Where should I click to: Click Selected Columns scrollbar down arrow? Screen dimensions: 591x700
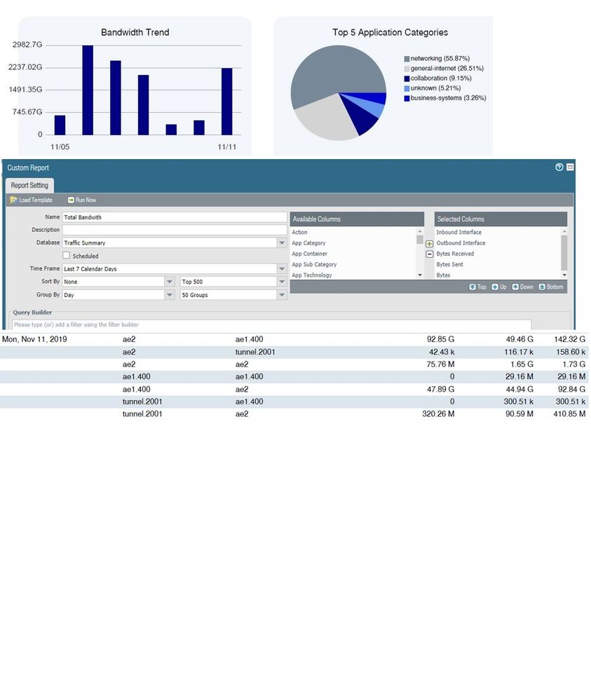click(564, 275)
